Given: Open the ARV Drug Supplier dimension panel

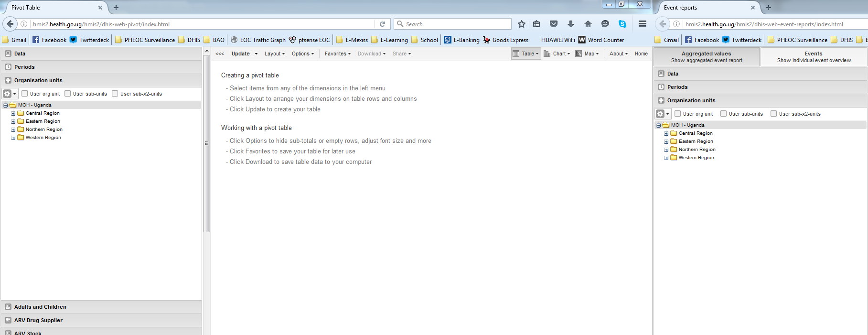Looking at the screenshot, I should [101, 320].
